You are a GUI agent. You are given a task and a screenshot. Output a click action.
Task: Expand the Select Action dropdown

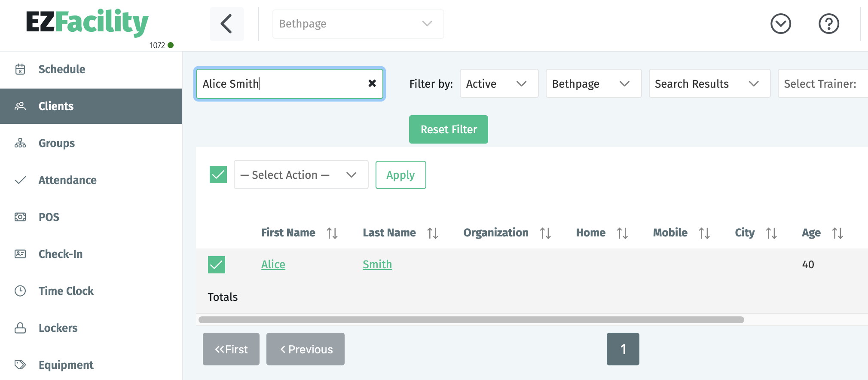point(301,175)
